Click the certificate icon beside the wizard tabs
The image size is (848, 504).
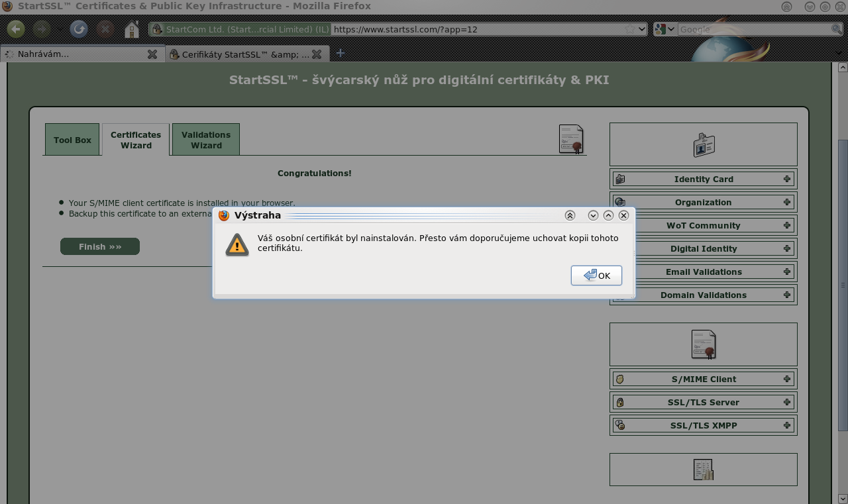pyautogui.click(x=571, y=139)
